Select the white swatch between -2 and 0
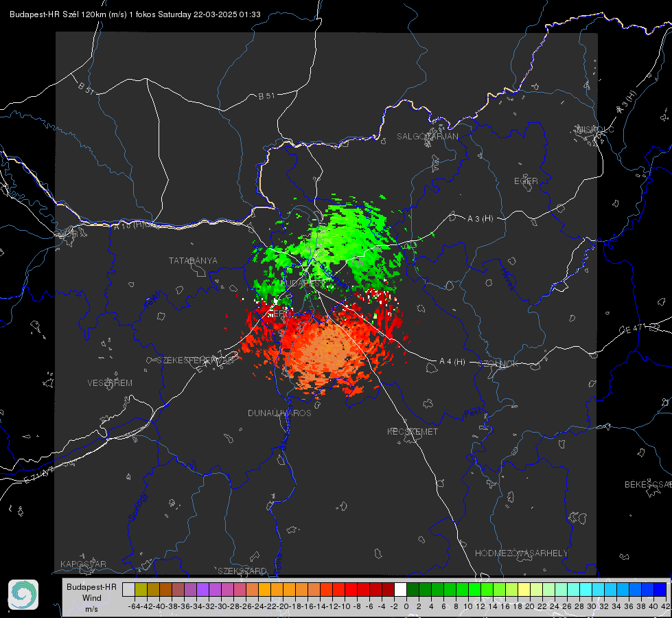The image size is (672, 618). point(400,589)
